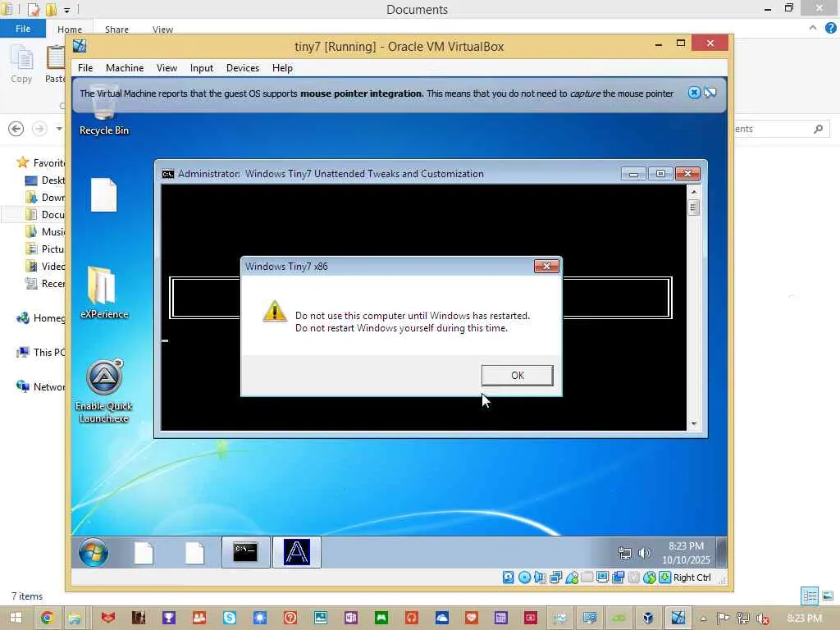Click the Copy button in Explorer ribbon
The height and width of the screenshot is (630, 840).
point(21,64)
